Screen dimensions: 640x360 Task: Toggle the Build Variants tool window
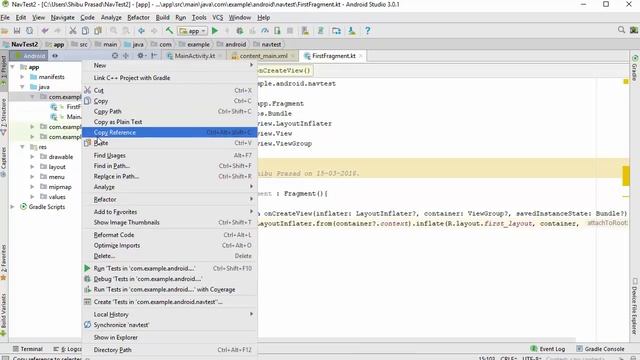4,314
